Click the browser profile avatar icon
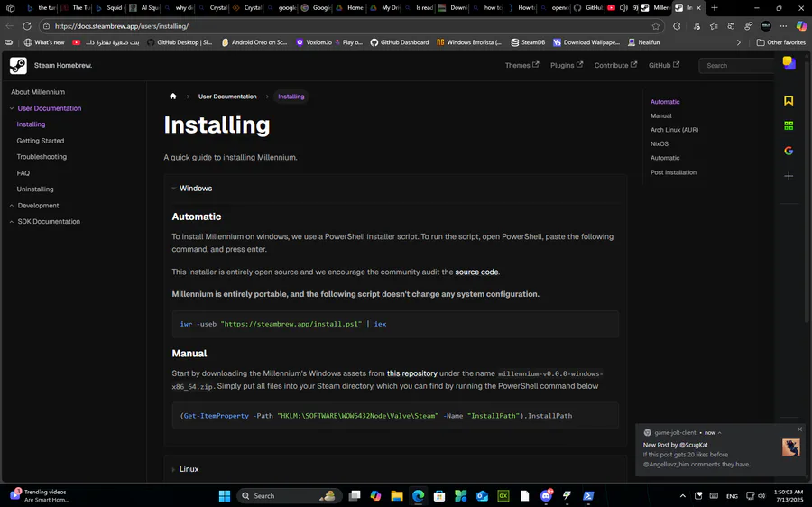This screenshot has width=812, height=507. click(766, 26)
